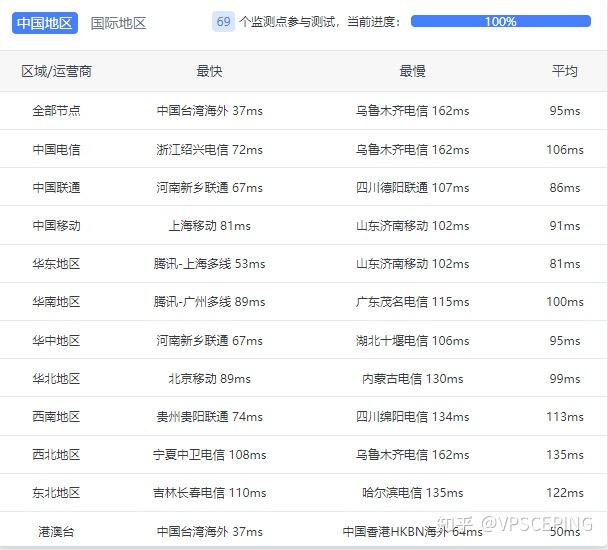Click 乌鲁木齐电信 162ms in 中国电信 row
608x550 pixels.
click(x=413, y=150)
